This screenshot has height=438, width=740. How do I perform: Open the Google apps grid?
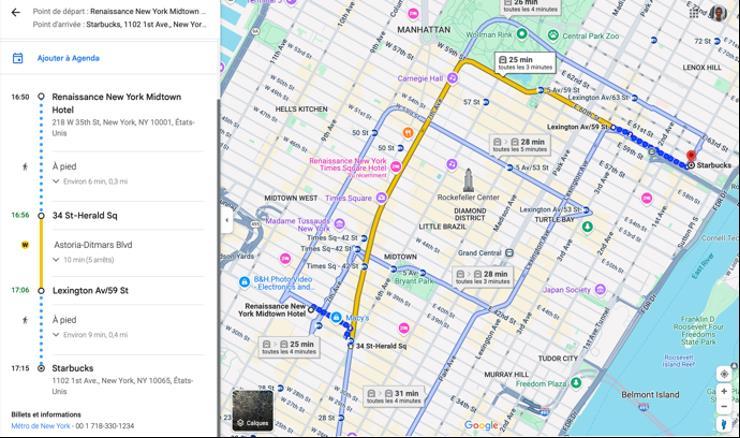[694, 13]
